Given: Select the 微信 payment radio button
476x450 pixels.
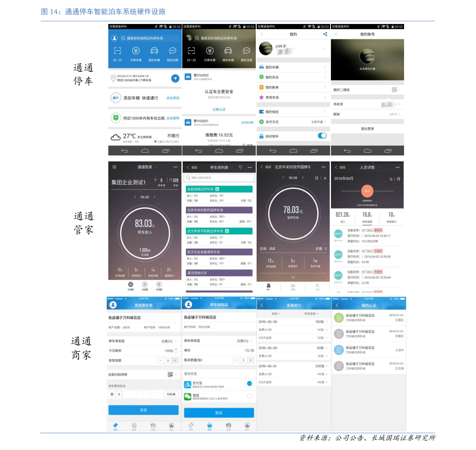Looking at the screenshot, I should point(249,396).
